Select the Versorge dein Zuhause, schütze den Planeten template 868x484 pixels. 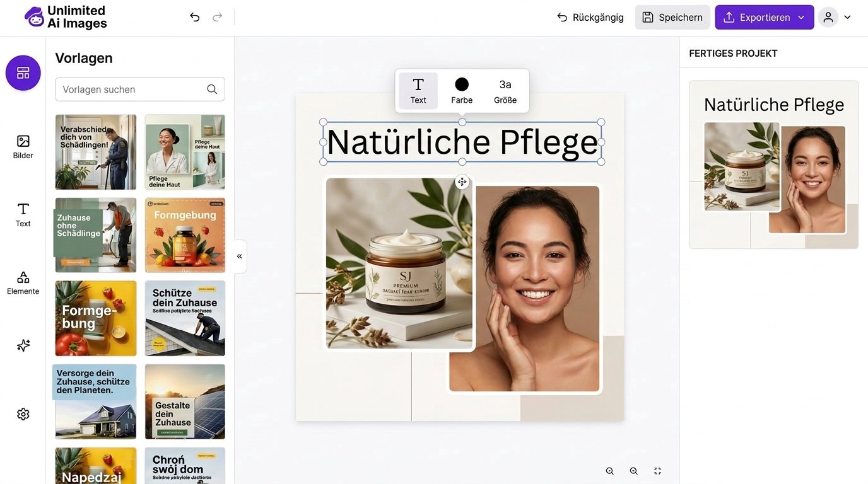[x=95, y=401]
